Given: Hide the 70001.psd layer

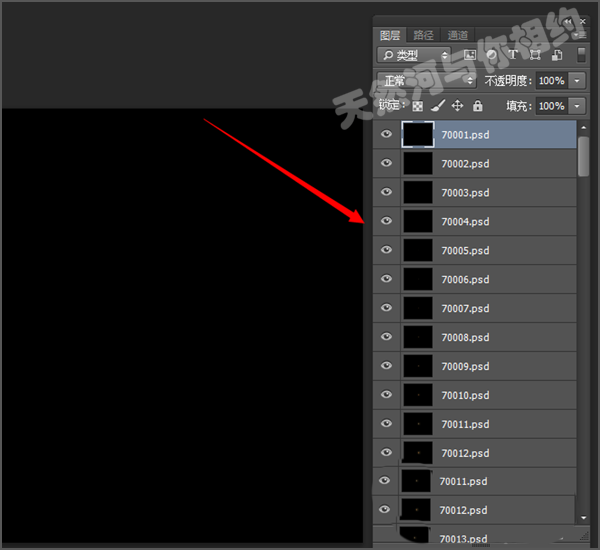Looking at the screenshot, I should 386,134.
